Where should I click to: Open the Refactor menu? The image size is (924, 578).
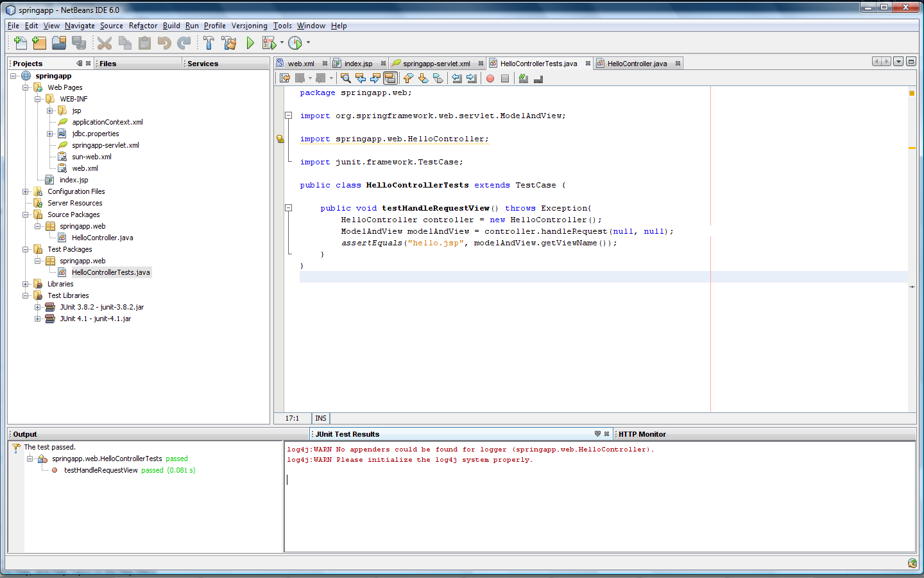tap(142, 26)
